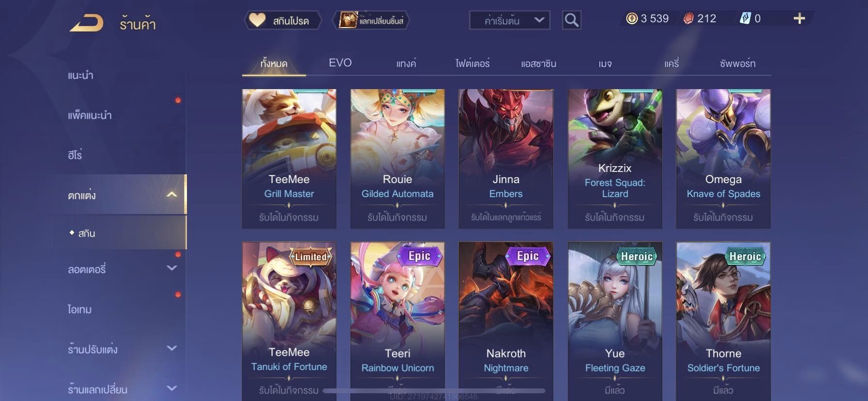Expand the ร้านปรับแต่ง sidebar section
The height and width of the screenshot is (401, 868).
171,348
